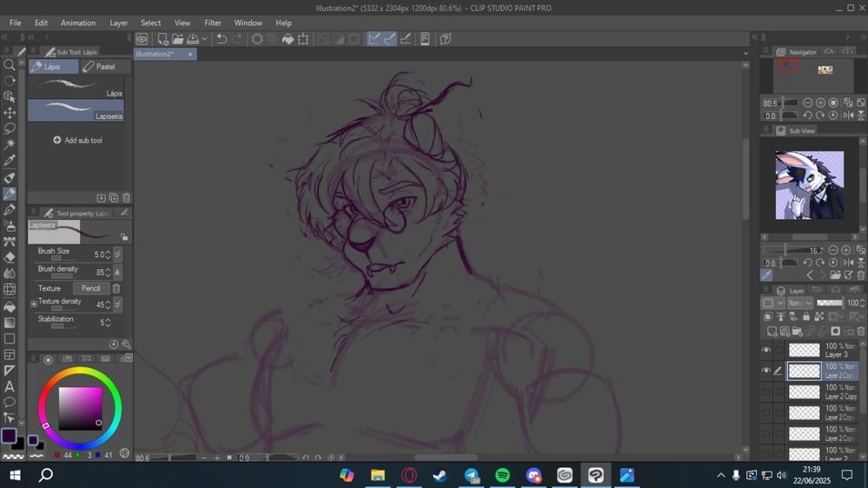
Task: Delete layer trash icon in Layer panel
Action: (x=861, y=331)
